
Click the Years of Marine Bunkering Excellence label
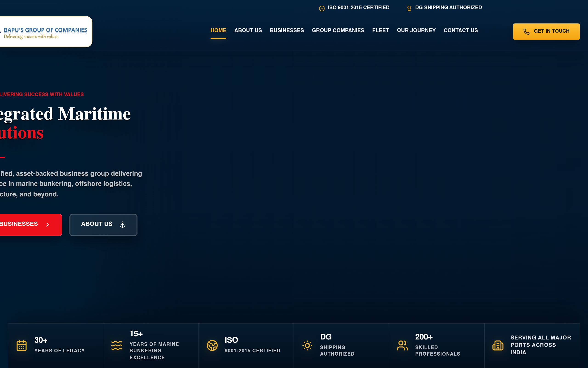point(154,351)
